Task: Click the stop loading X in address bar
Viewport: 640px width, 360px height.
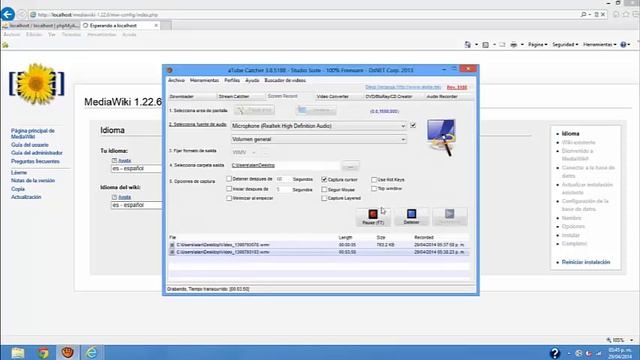Action: [x=603, y=14]
